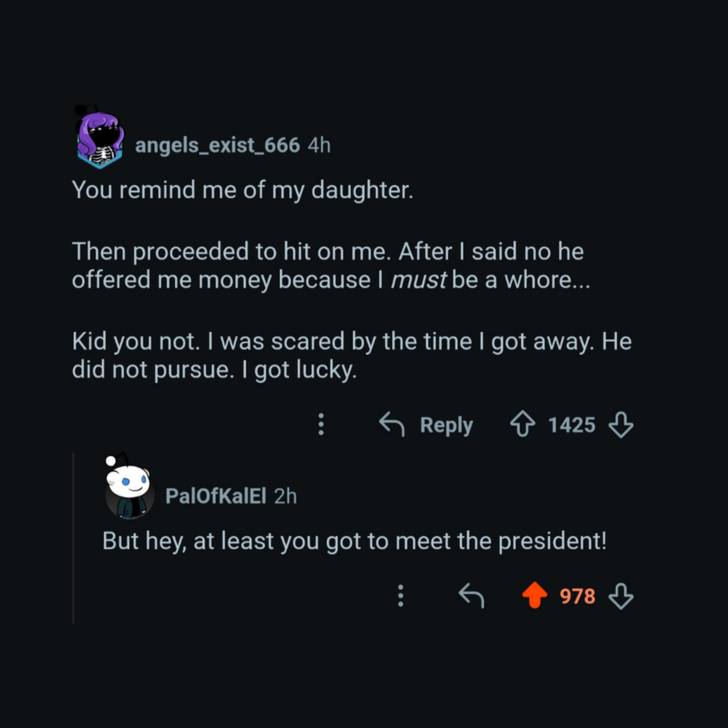Collapse the reply thread using the vertical line
This screenshot has width=728, height=728.
pyautogui.click(x=74, y=539)
